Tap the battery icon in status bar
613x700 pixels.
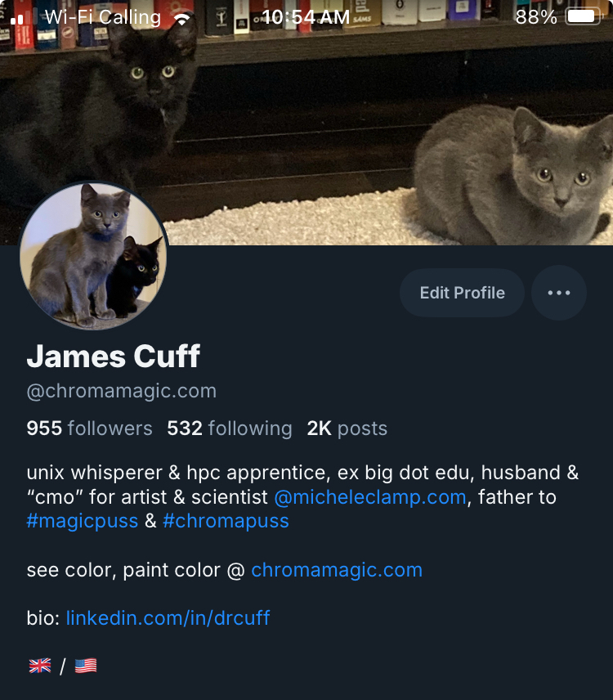tap(584, 17)
